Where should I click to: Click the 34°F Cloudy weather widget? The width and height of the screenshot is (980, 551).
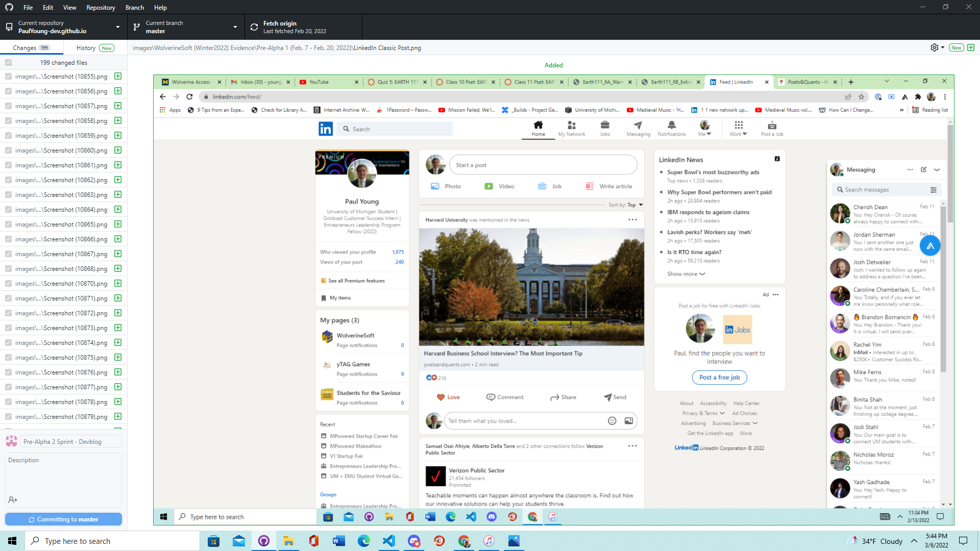pyautogui.click(x=874, y=541)
